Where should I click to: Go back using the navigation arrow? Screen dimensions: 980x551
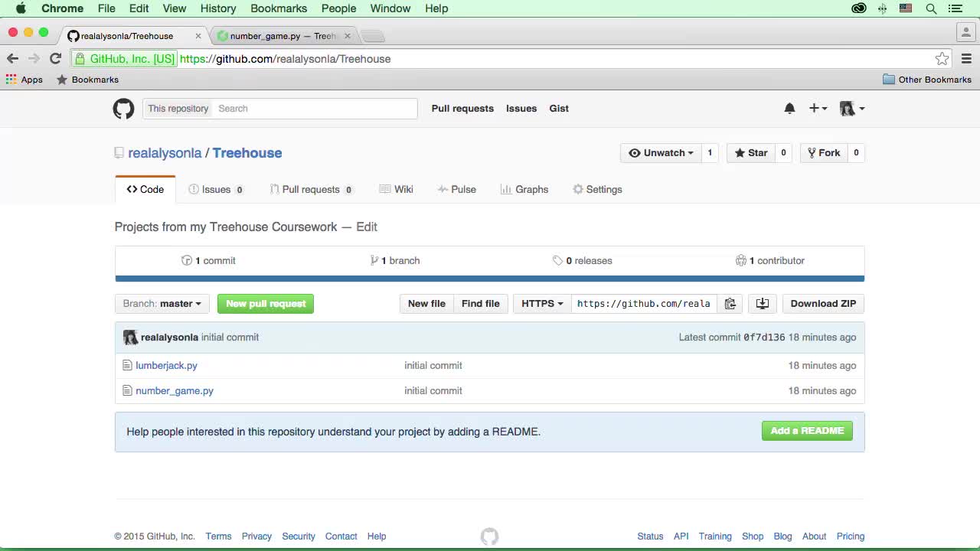(x=12, y=58)
